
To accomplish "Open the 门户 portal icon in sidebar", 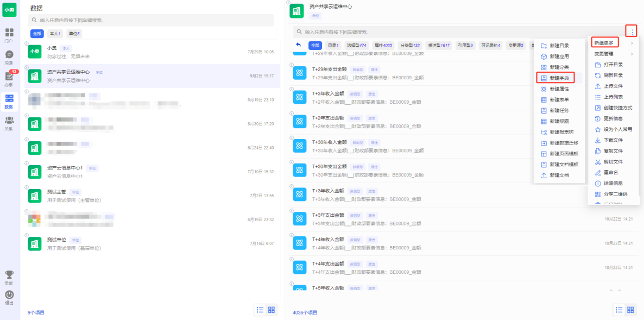I will (x=9, y=34).
